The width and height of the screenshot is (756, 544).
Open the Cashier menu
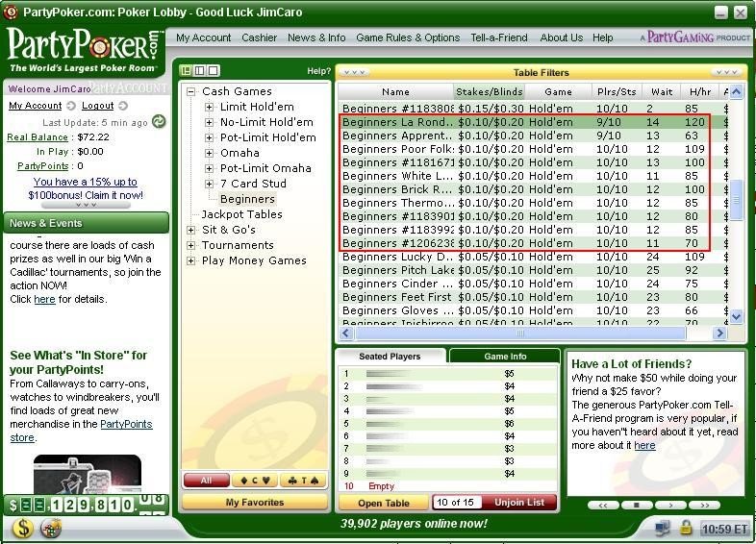coord(260,37)
